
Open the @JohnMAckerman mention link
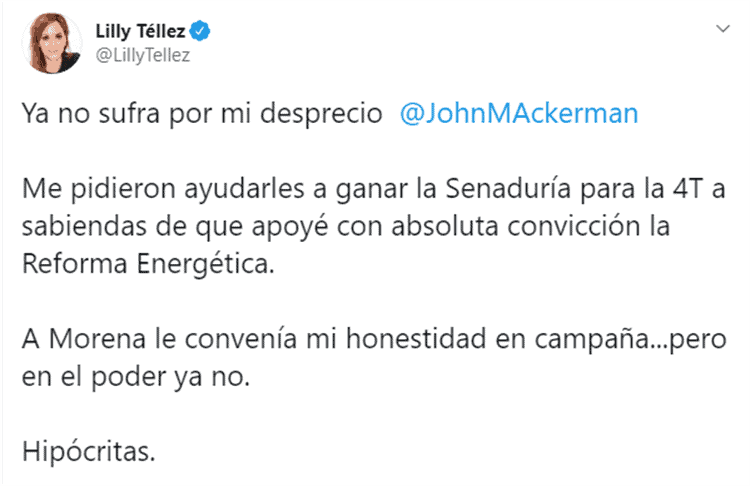point(518,113)
